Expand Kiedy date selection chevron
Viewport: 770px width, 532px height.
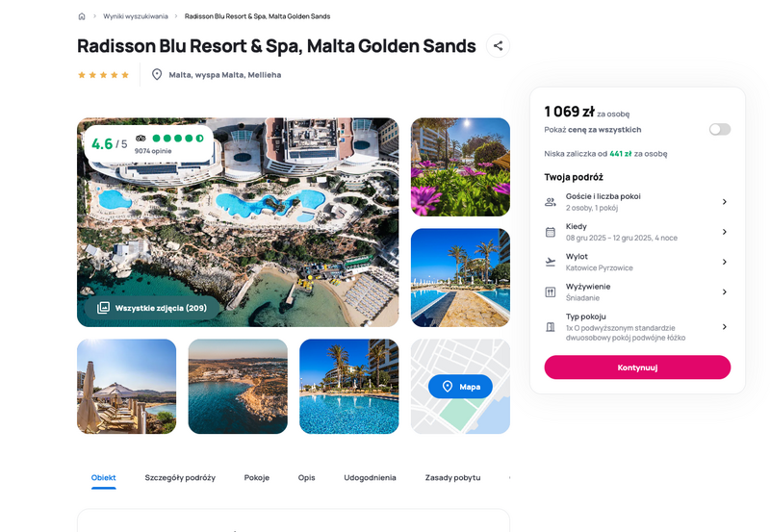click(725, 232)
